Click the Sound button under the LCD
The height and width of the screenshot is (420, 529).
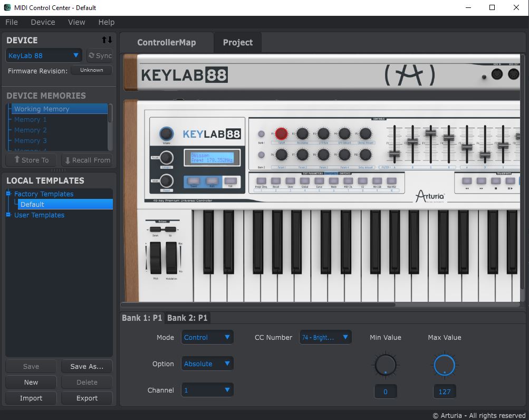(x=194, y=181)
